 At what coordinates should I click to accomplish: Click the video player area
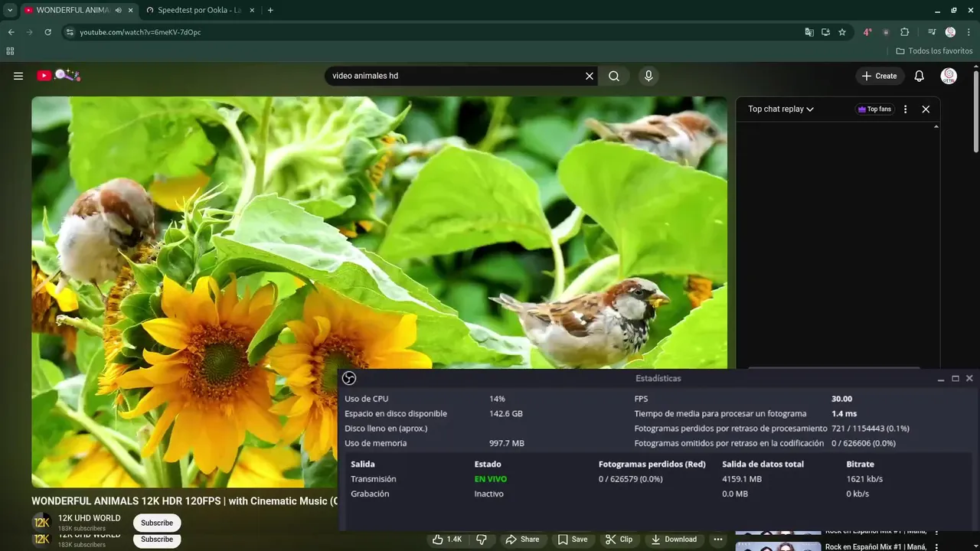[x=379, y=292]
